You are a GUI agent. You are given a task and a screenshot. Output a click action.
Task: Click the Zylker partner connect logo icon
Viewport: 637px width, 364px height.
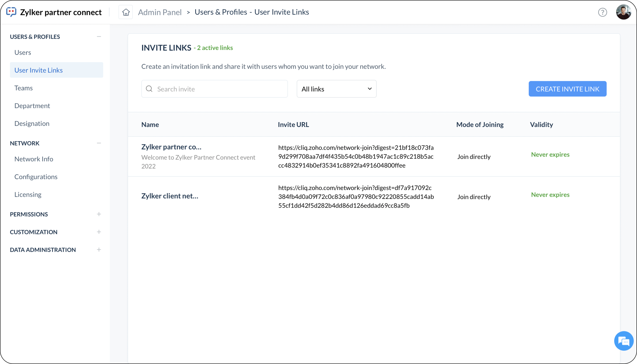point(11,12)
